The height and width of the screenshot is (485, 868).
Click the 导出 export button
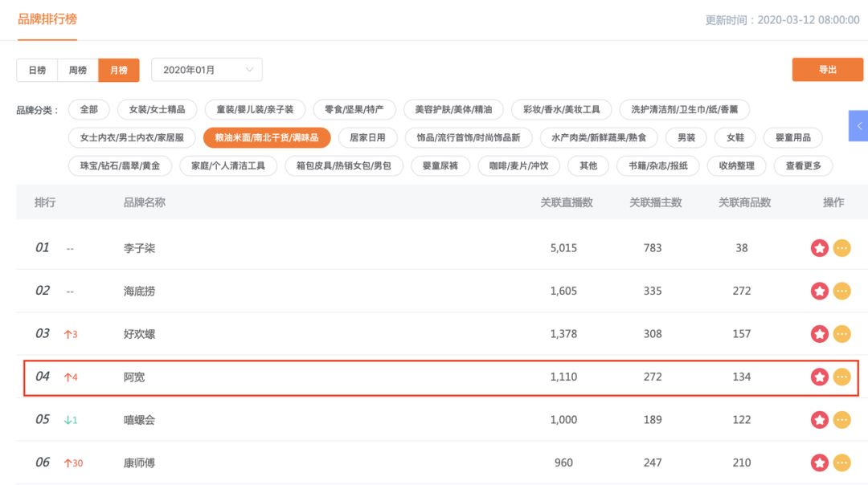(827, 70)
